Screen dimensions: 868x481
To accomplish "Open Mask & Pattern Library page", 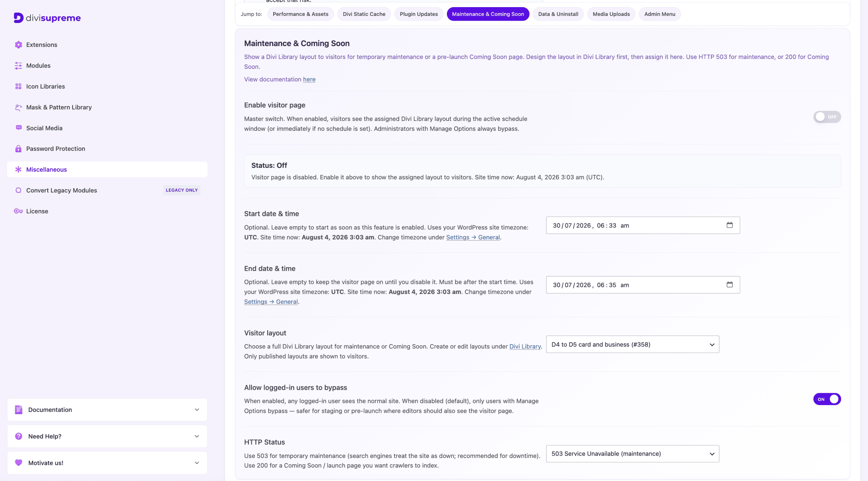I will pos(107,107).
